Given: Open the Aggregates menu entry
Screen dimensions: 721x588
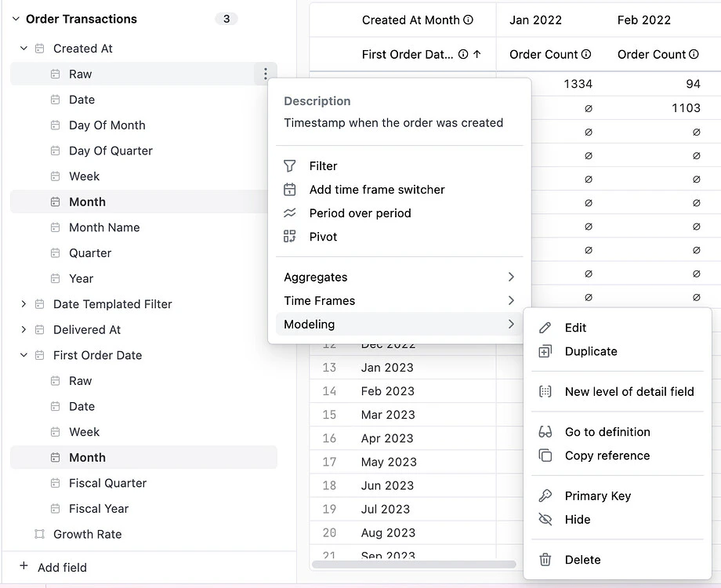Looking at the screenshot, I should coord(399,277).
